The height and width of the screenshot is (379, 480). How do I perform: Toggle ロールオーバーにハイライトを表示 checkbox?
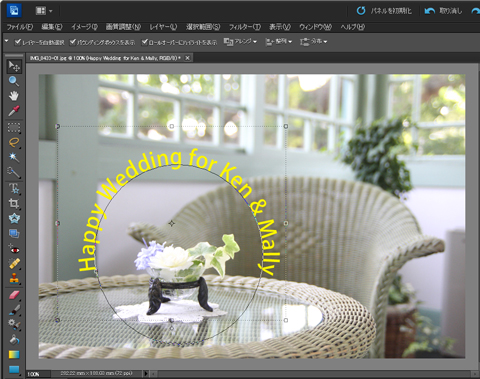coord(144,42)
